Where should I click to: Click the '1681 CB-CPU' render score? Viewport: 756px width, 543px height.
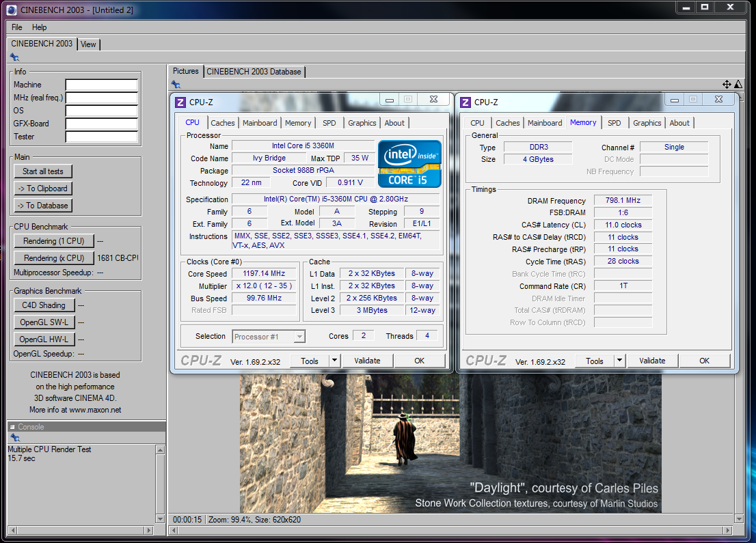click(x=118, y=257)
